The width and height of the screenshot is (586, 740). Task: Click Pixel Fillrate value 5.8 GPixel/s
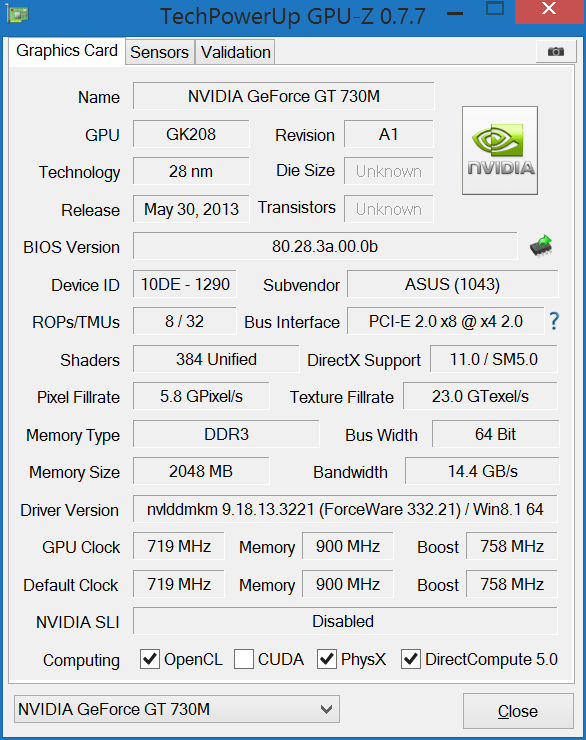[201, 396]
